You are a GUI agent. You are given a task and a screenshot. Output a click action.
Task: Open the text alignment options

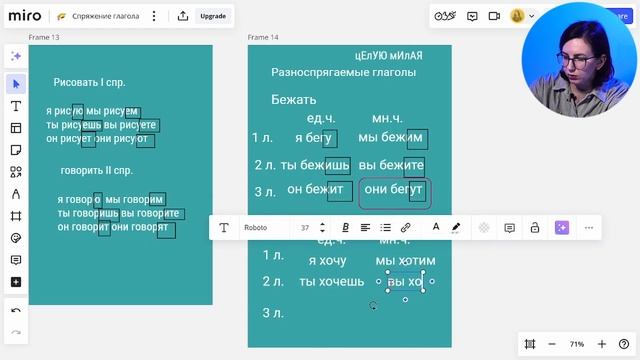click(x=365, y=228)
